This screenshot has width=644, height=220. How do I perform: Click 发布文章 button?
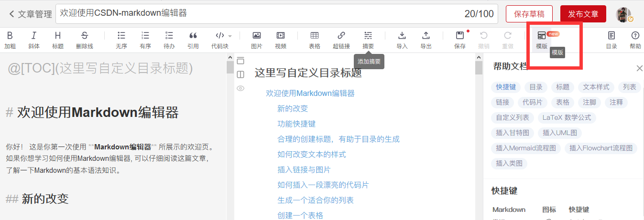[x=583, y=14]
